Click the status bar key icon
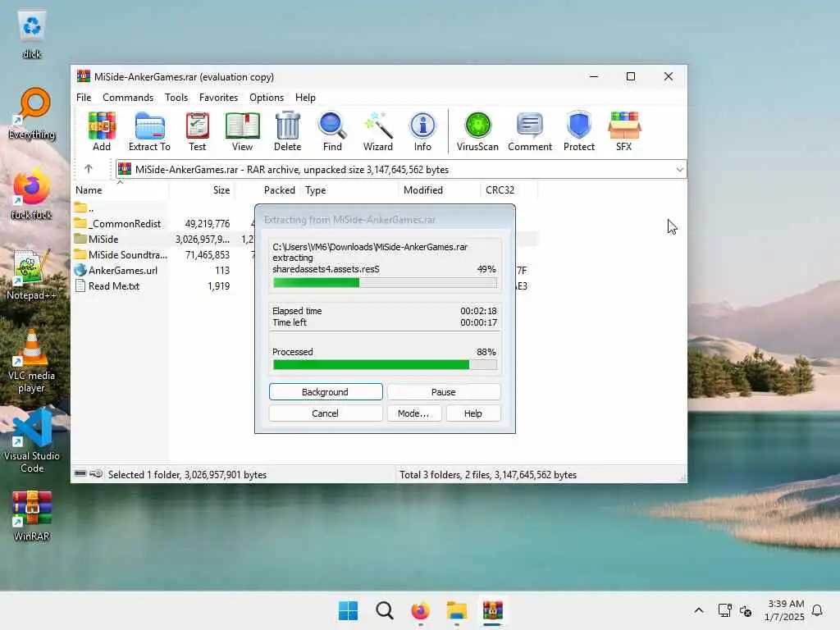Screen dimensions: 840x630 pos(97,473)
